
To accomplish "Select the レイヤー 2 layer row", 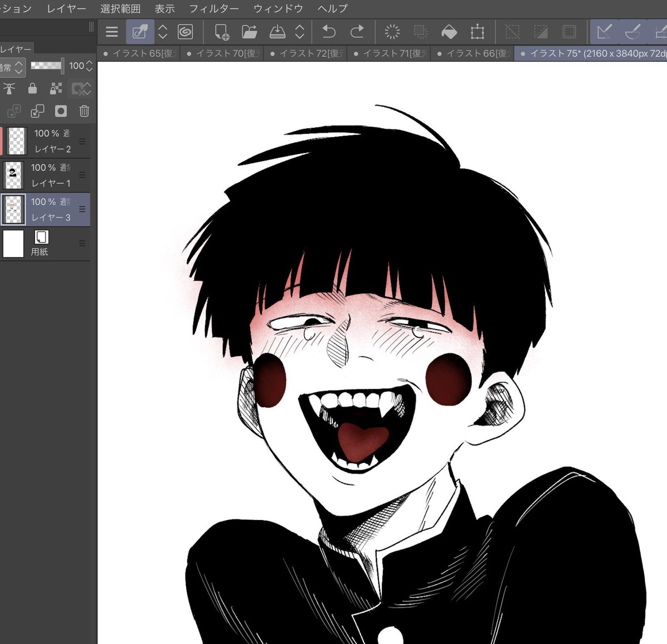I will pos(45,141).
